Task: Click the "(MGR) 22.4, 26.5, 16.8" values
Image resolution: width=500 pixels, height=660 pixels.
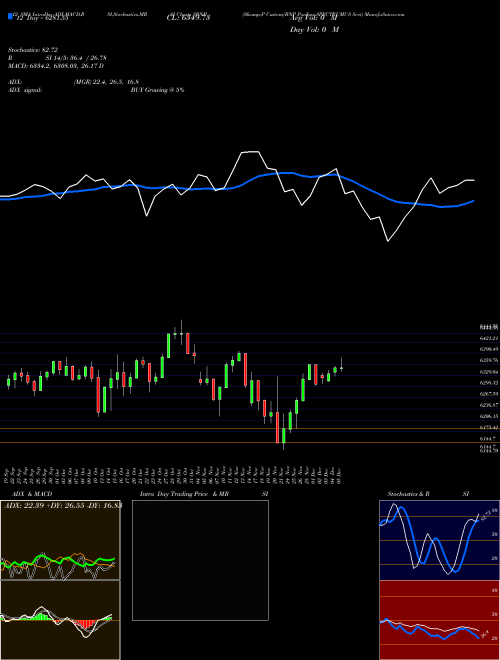Action: click(x=106, y=82)
